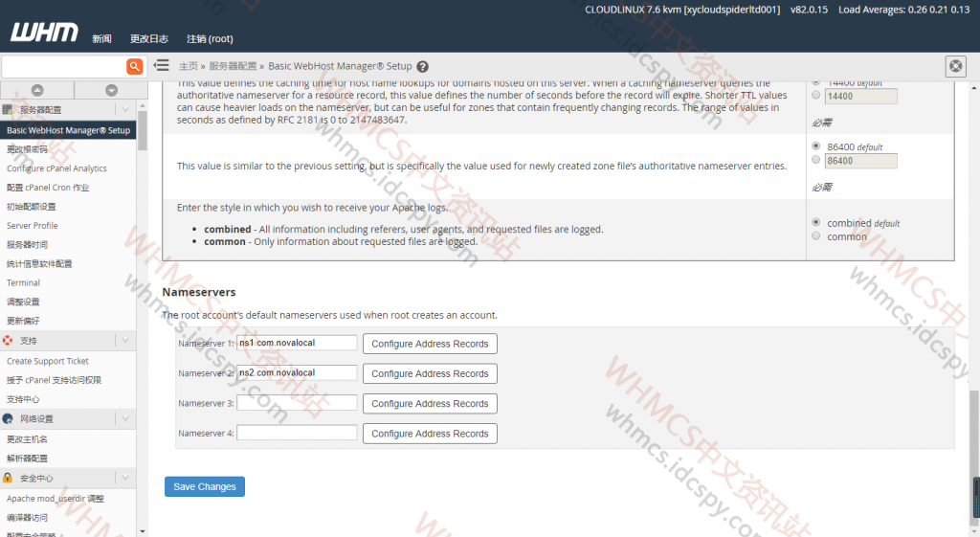Configure Address Records for Nameserver 2
Screen dimensions: 980x537
[430, 374]
